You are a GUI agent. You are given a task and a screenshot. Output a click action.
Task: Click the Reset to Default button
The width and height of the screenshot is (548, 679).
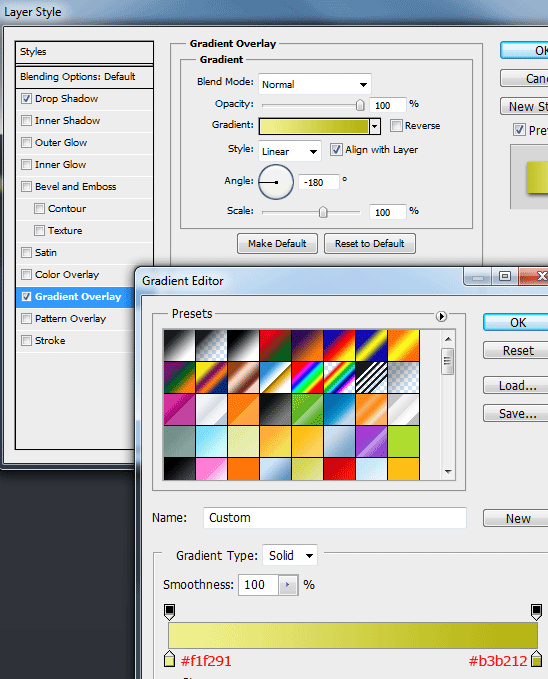click(370, 243)
